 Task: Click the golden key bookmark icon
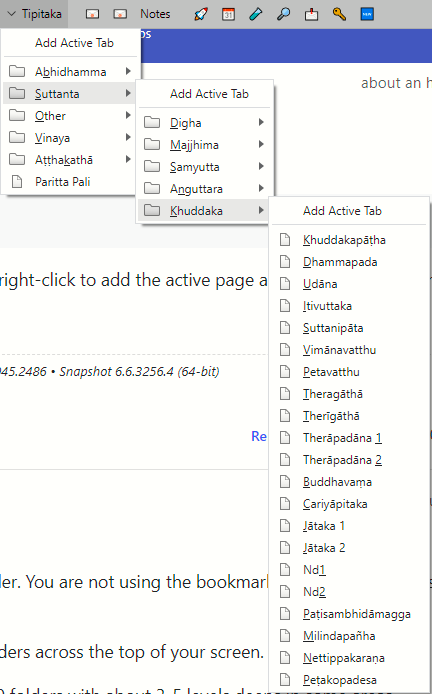pos(339,14)
